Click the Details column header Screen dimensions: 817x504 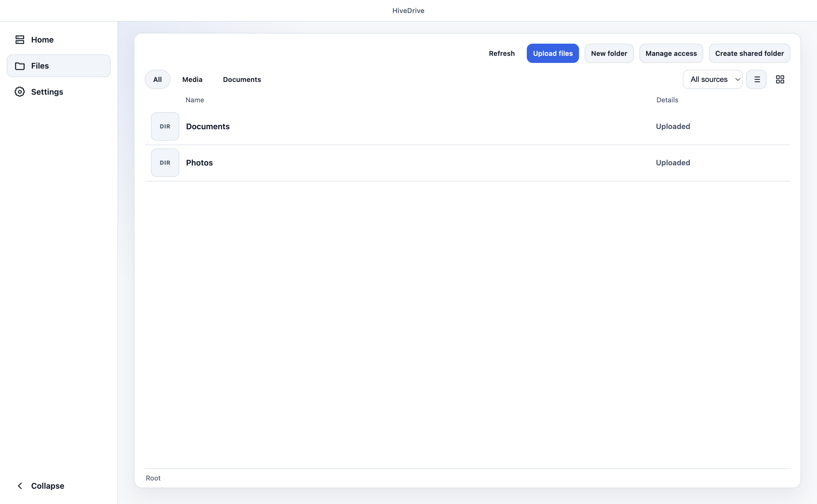(x=667, y=100)
